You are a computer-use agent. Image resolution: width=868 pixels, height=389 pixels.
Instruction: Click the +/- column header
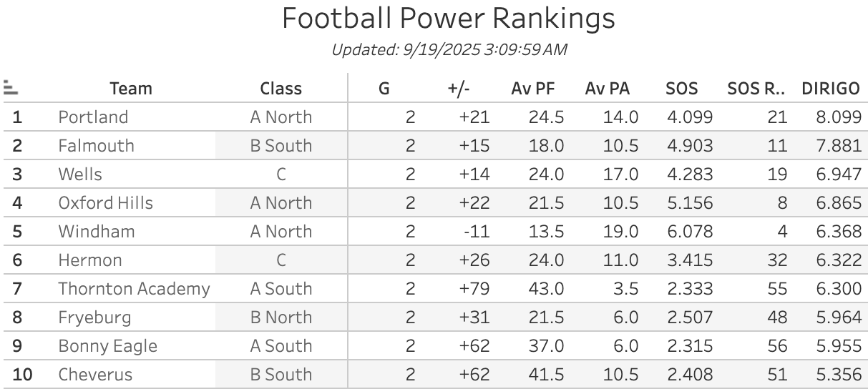coord(457,89)
